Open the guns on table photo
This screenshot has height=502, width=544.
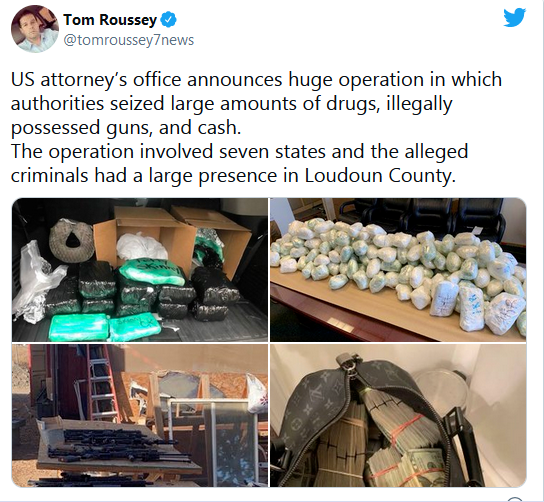(140, 416)
